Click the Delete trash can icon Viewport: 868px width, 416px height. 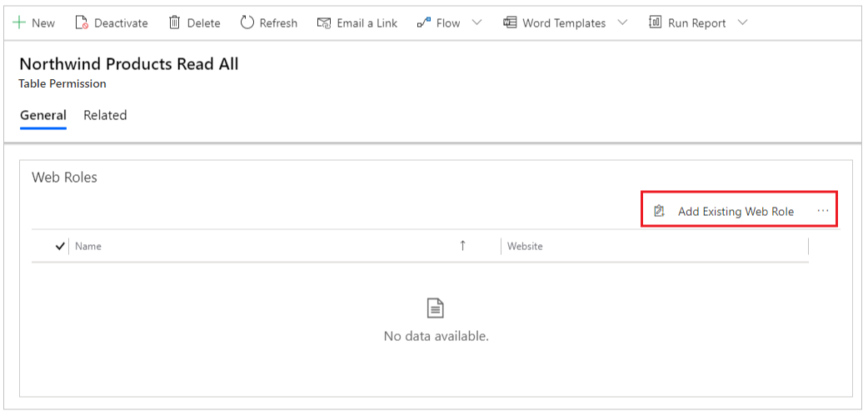coord(174,23)
